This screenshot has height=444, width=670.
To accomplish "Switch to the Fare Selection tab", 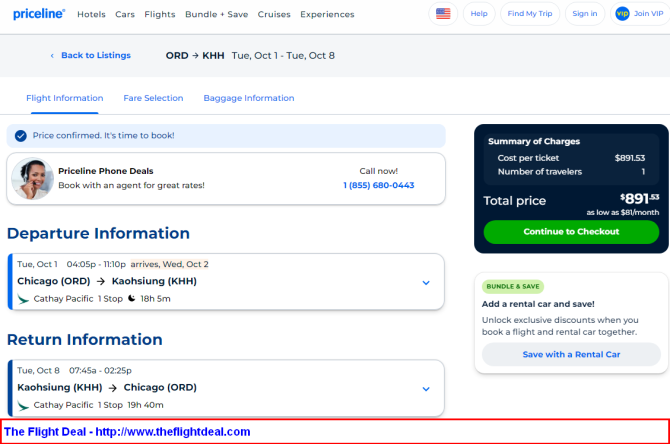I will 153,98.
